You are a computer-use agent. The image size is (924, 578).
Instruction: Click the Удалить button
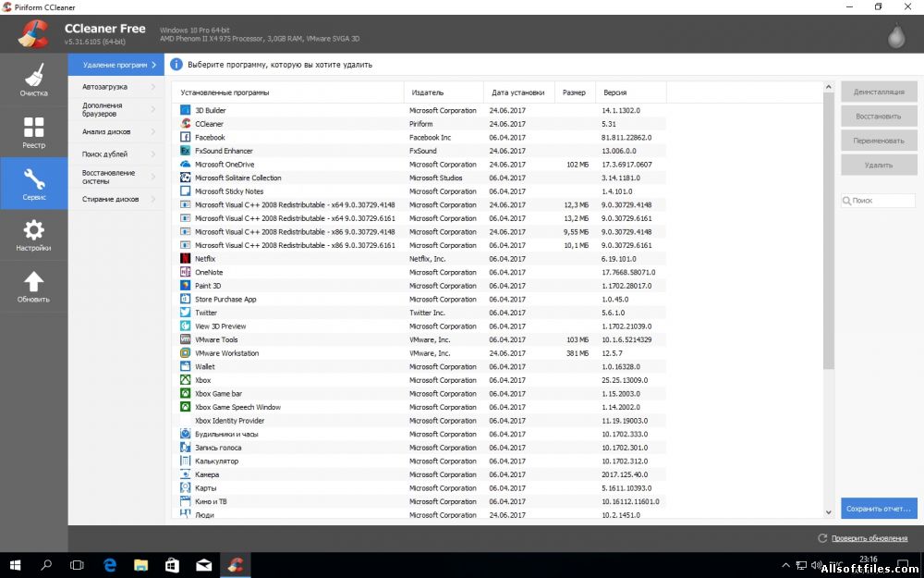(x=879, y=166)
